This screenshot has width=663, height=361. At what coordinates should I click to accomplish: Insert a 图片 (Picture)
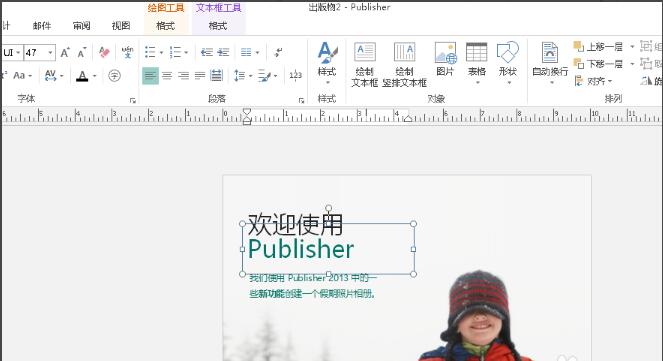[x=445, y=59]
